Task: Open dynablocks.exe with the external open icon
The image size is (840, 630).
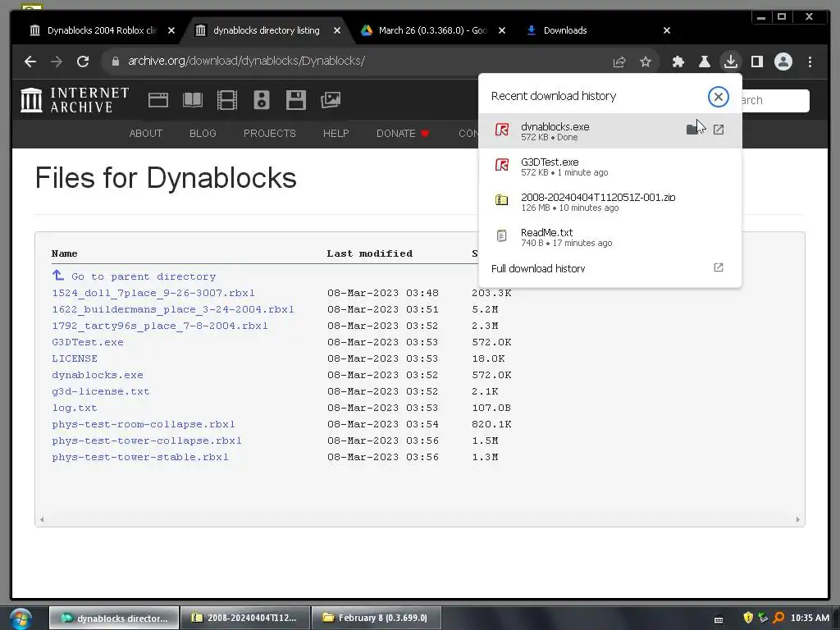Action: click(x=719, y=130)
